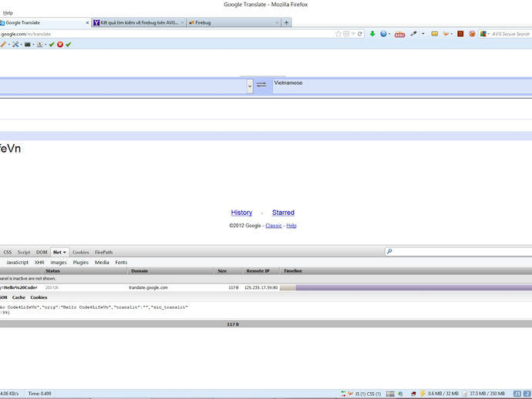The image size is (532, 399).
Task: Click the blue 'J' status bar icon
Action: tap(527, 394)
